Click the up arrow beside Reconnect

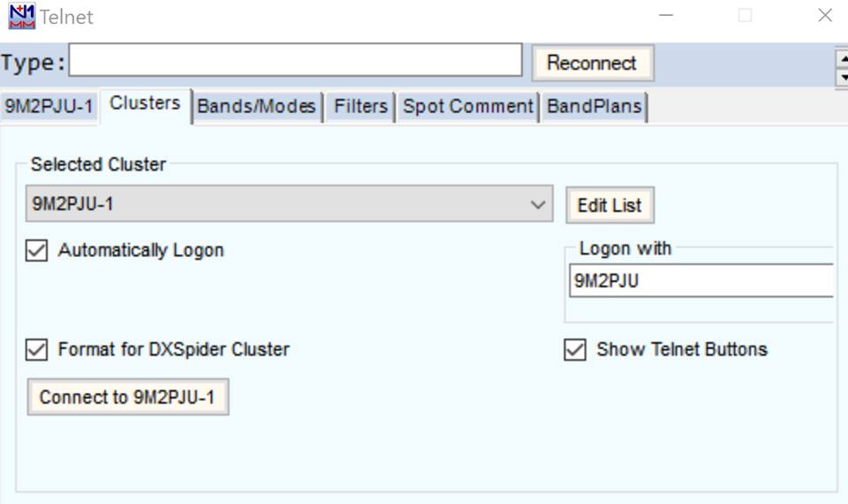tap(841, 57)
